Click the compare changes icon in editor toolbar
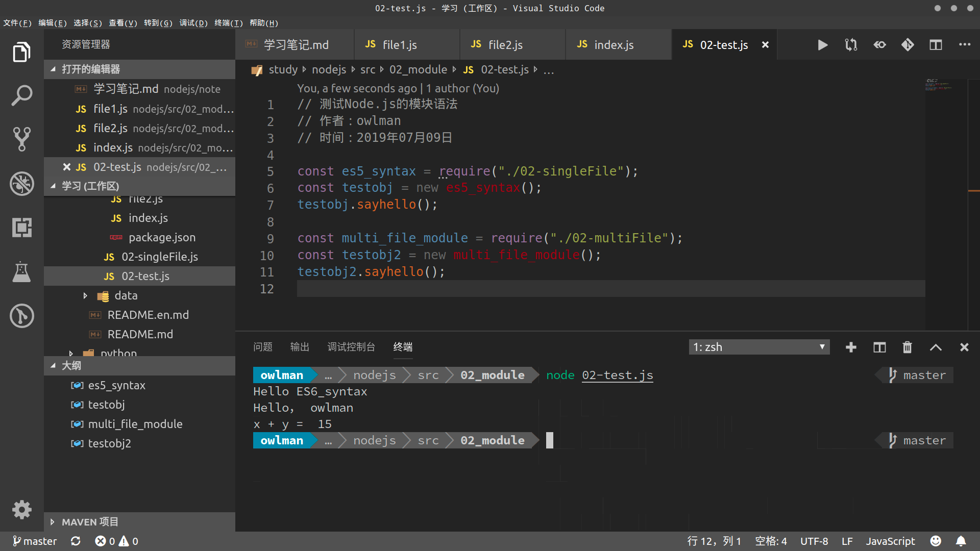This screenshot has height=551, width=980. [x=851, y=45]
